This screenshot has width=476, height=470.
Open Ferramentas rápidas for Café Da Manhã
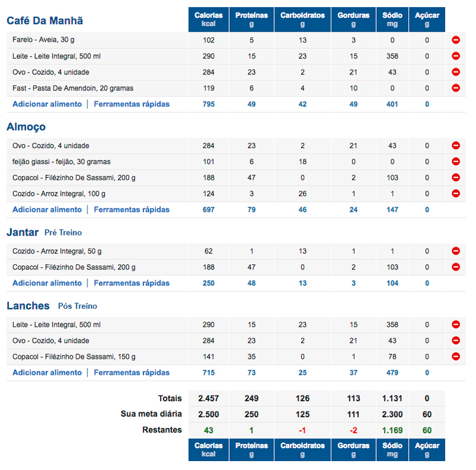(131, 104)
